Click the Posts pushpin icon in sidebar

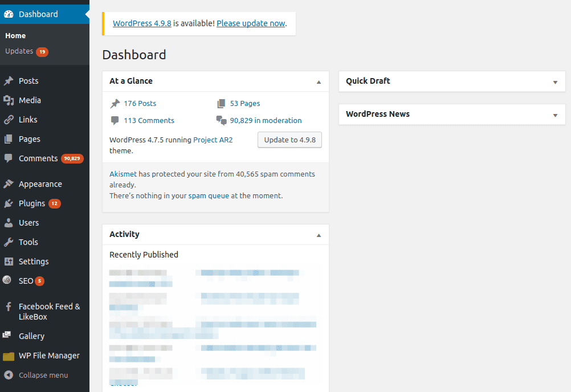(x=9, y=81)
